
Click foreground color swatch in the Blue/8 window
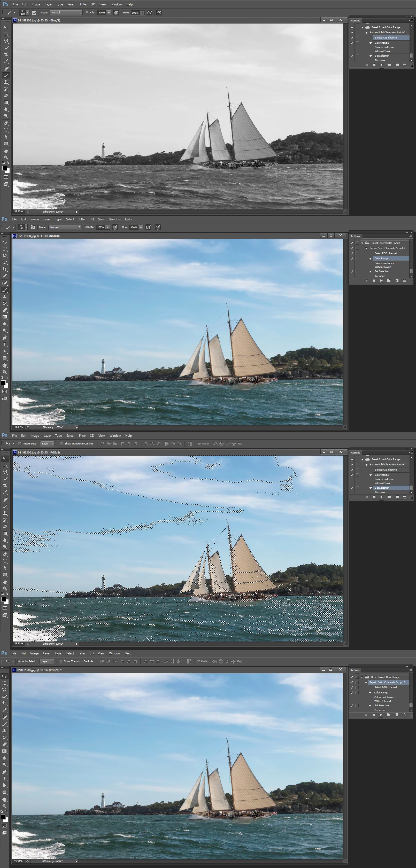click(4, 168)
